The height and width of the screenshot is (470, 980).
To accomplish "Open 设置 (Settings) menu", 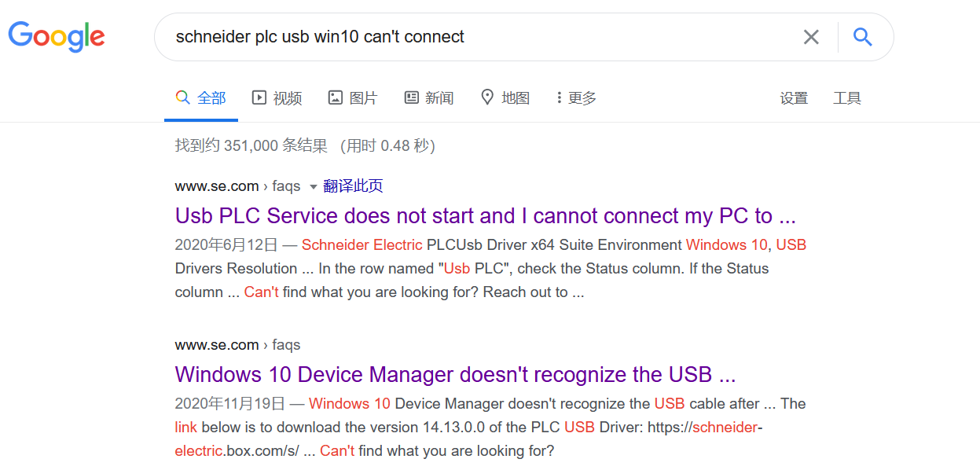I will pyautogui.click(x=794, y=98).
